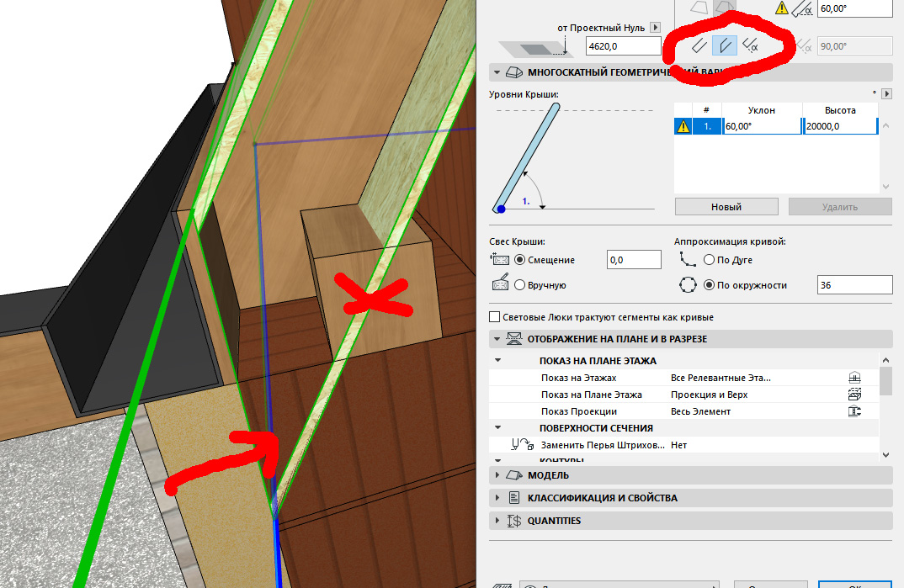This screenshot has height=588, width=904.
Task: Select the perpendicular roof edge angle icon
Action: tap(699, 45)
